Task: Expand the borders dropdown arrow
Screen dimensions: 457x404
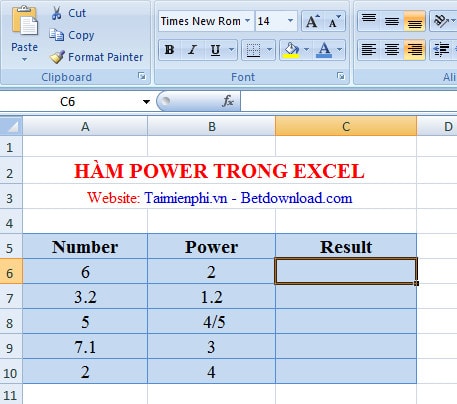Action: click(269, 50)
